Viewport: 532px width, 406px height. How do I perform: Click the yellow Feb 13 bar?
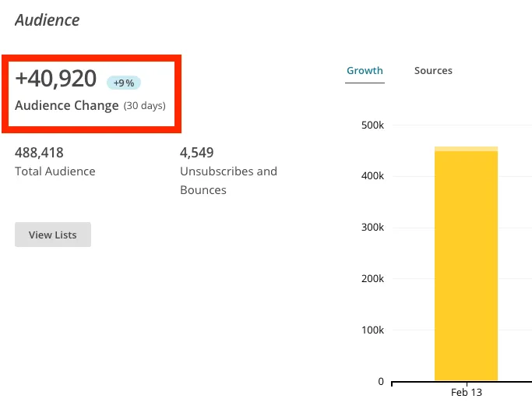pyautogui.click(x=466, y=266)
